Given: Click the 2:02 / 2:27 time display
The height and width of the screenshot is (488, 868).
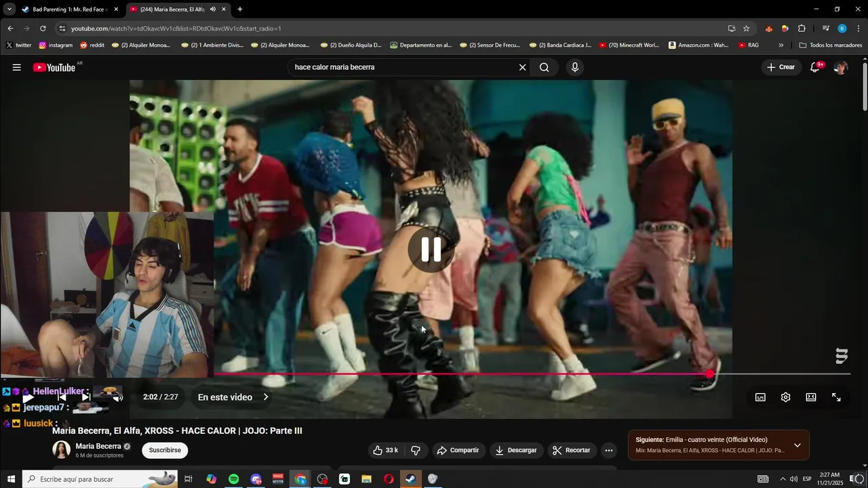Looking at the screenshot, I should point(161,397).
